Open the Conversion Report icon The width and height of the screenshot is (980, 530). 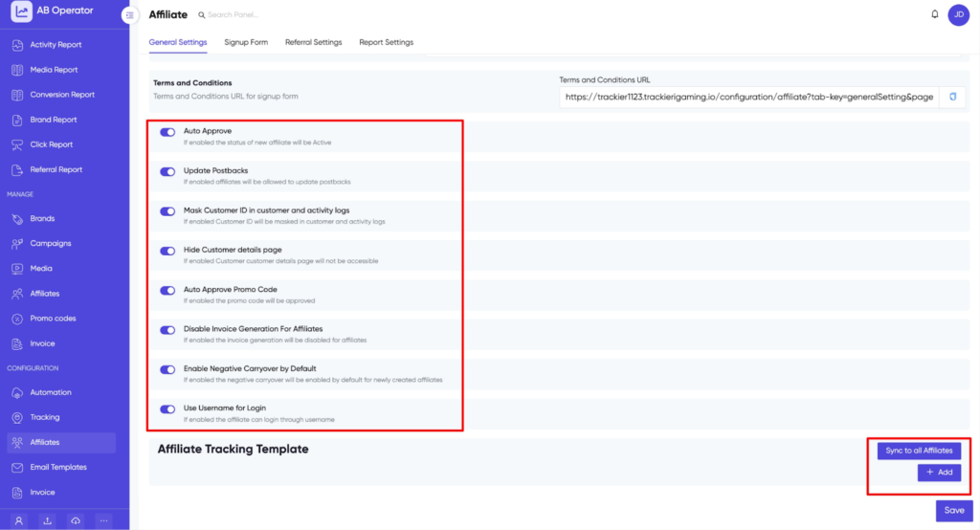(x=17, y=95)
